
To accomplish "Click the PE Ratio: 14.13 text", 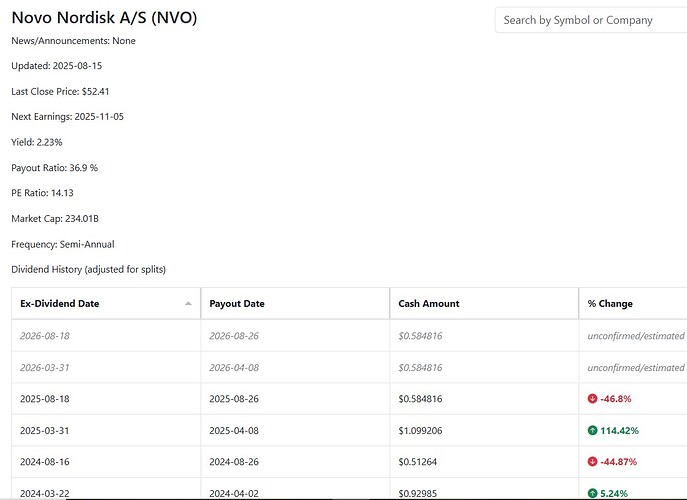I will [42, 193].
